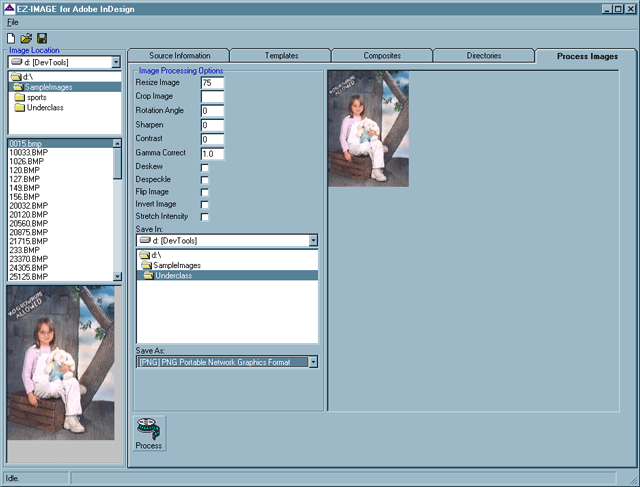Enable the Deskew checkbox

click(x=205, y=167)
